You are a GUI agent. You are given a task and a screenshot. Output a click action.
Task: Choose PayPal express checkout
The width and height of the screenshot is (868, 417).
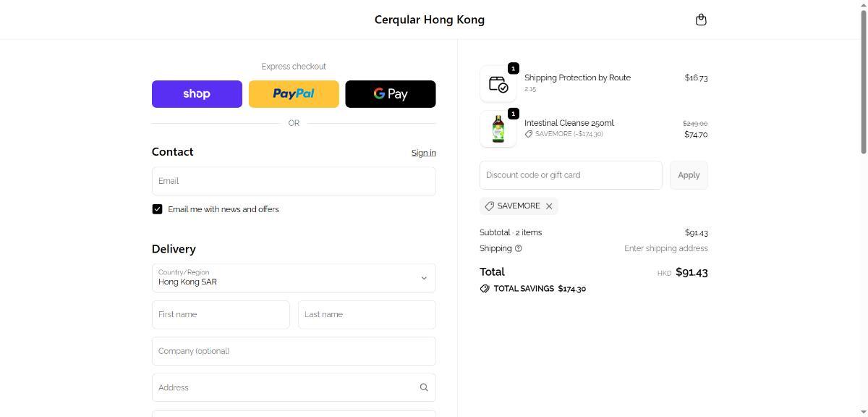(294, 94)
